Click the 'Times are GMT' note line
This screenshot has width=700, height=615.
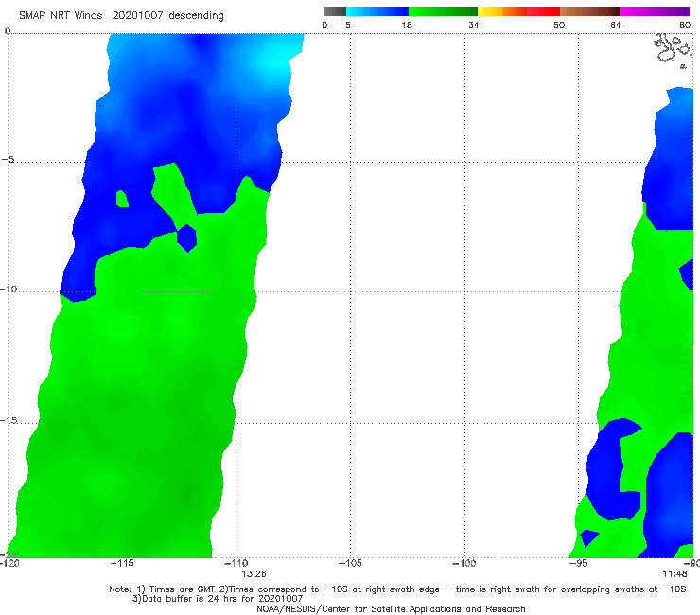point(397,589)
